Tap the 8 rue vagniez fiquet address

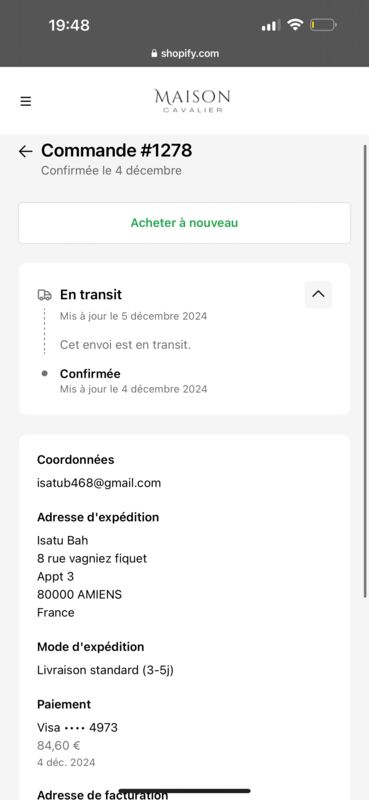[x=92, y=559]
